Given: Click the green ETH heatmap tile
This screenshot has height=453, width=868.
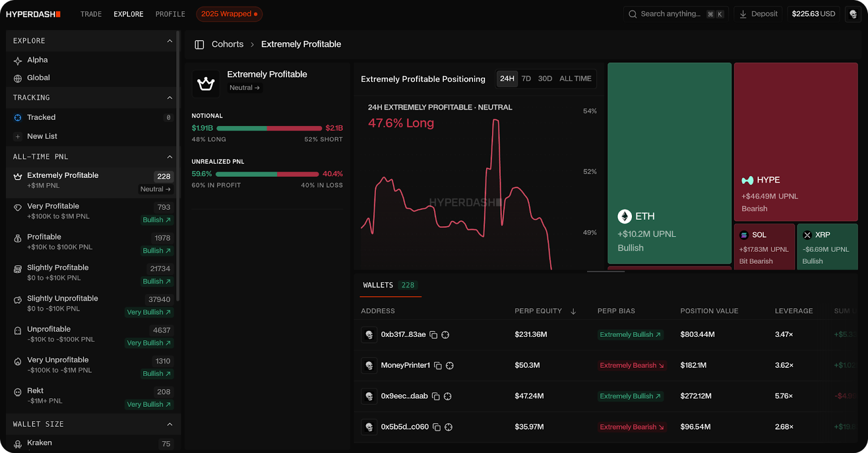Looking at the screenshot, I should 669,163.
